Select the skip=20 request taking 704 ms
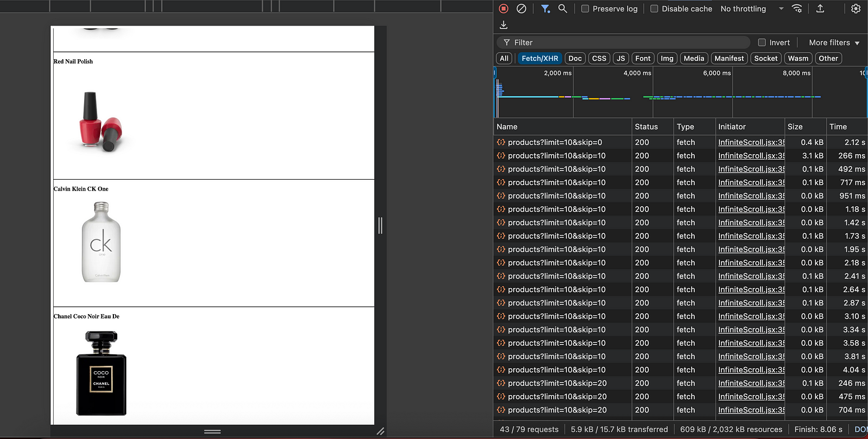 click(557, 410)
